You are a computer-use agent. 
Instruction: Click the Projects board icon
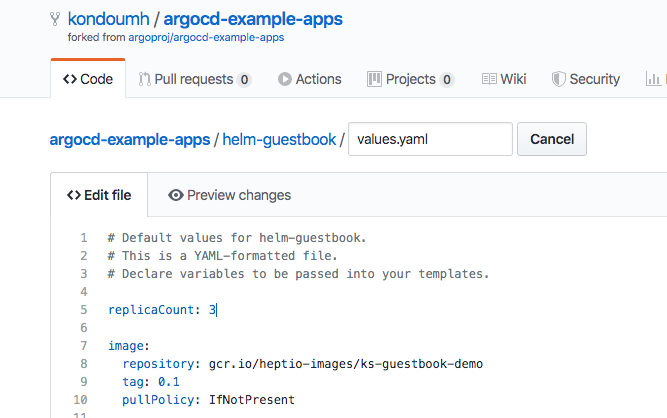374,79
